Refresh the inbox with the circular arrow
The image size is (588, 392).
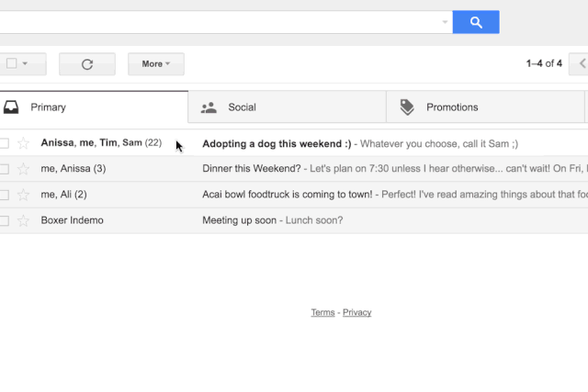pyautogui.click(x=87, y=64)
